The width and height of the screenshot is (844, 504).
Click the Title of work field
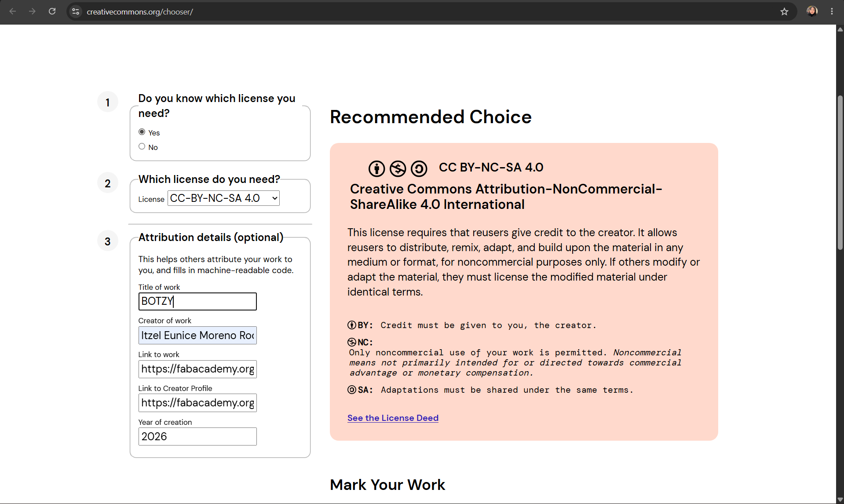click(x=197, y=301)
